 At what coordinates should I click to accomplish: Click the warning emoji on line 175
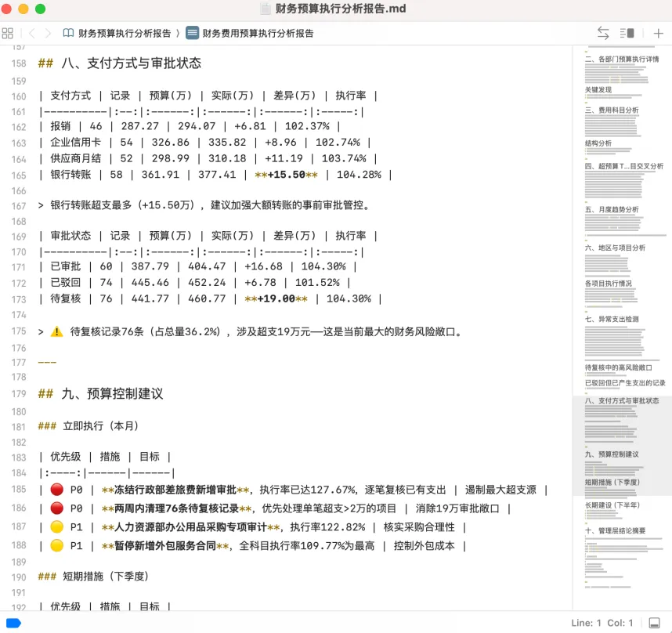[x=56, y=331]
